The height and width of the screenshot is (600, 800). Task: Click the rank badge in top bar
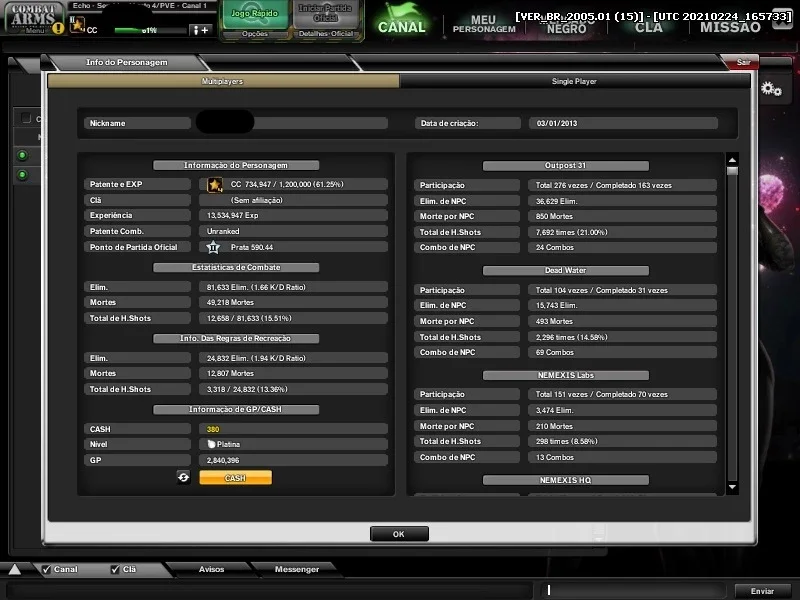point(77,24)
